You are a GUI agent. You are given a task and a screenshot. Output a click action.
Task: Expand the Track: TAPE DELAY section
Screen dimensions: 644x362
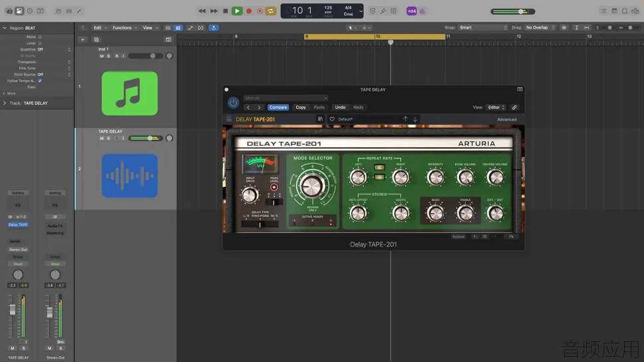tap(5, 103)
